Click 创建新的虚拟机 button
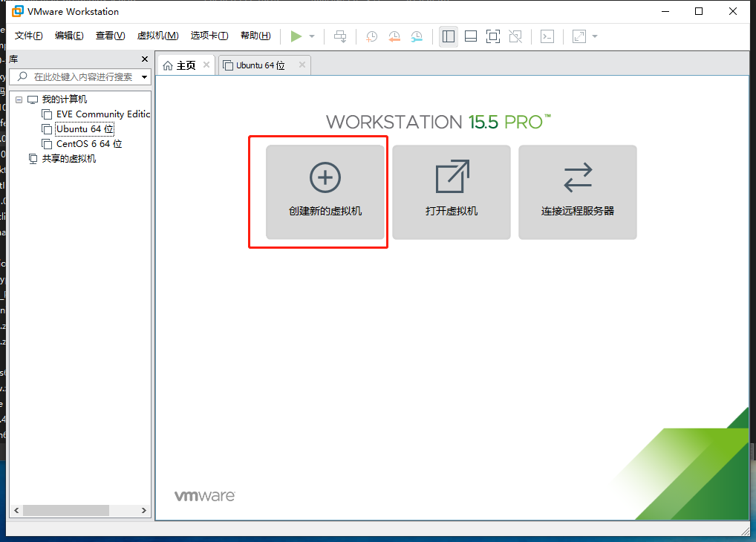This screenshot has height=542, width=756. coord(325,192)
